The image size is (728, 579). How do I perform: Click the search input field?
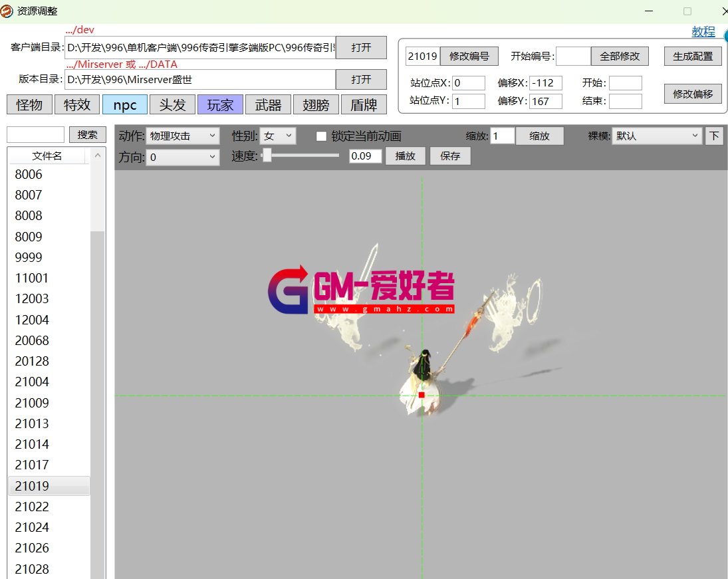pyautogui.click(x=35, y=135)
